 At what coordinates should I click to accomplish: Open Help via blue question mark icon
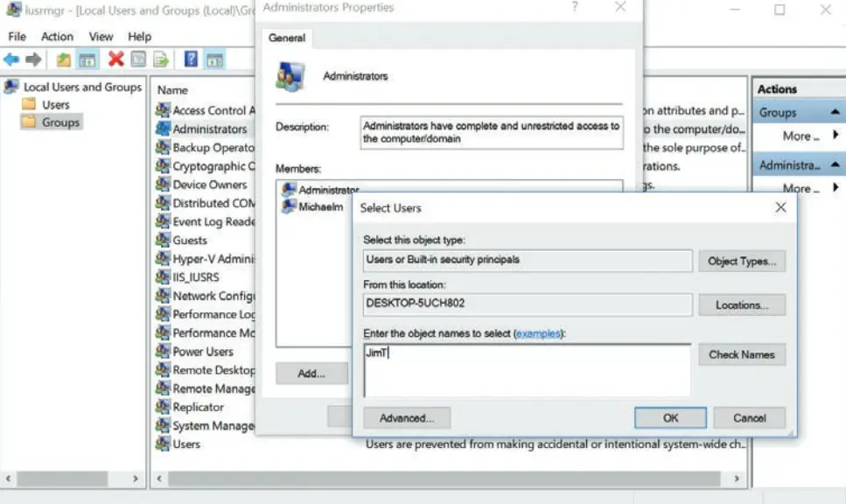pyautogui.click(x=191, y=59)
